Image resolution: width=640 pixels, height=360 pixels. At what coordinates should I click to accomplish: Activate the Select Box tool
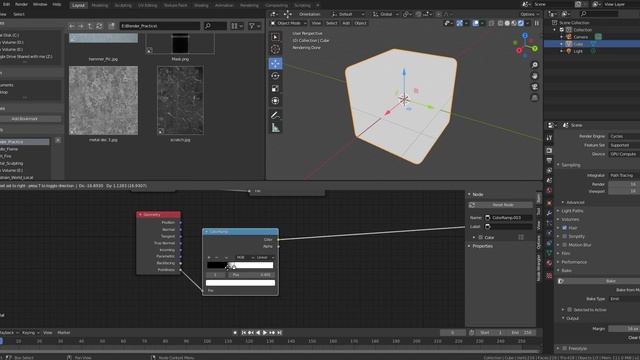click(x=276, y=37)
